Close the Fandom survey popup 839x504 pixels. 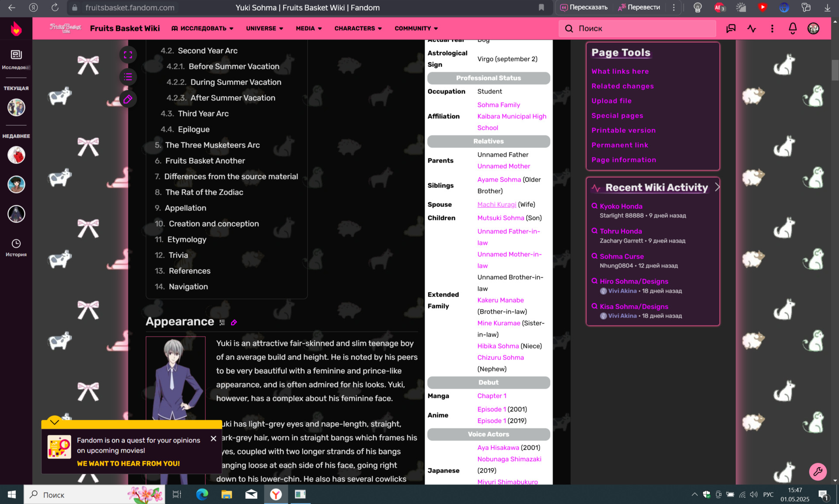point(213,438)
